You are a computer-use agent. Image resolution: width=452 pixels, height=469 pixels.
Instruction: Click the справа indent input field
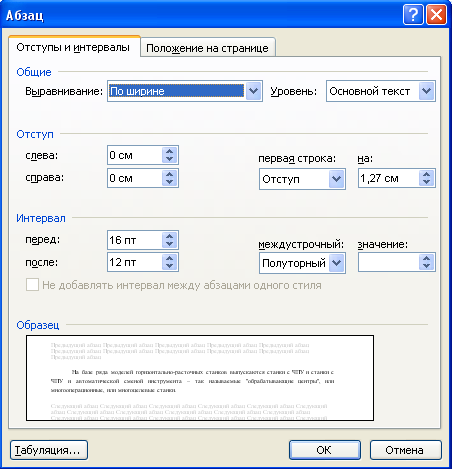click(135, 178)
